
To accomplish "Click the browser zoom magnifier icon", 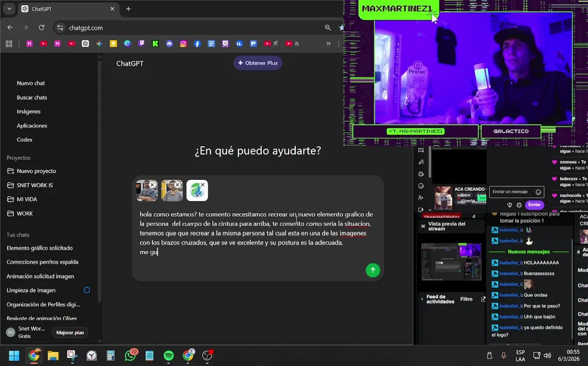I will click(x=328, y=28).
